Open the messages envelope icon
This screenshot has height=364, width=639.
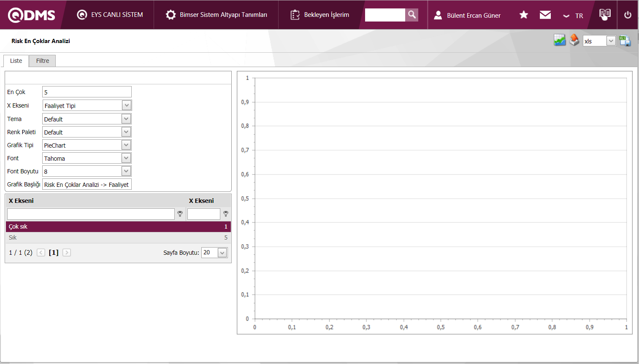click(545, 15)
